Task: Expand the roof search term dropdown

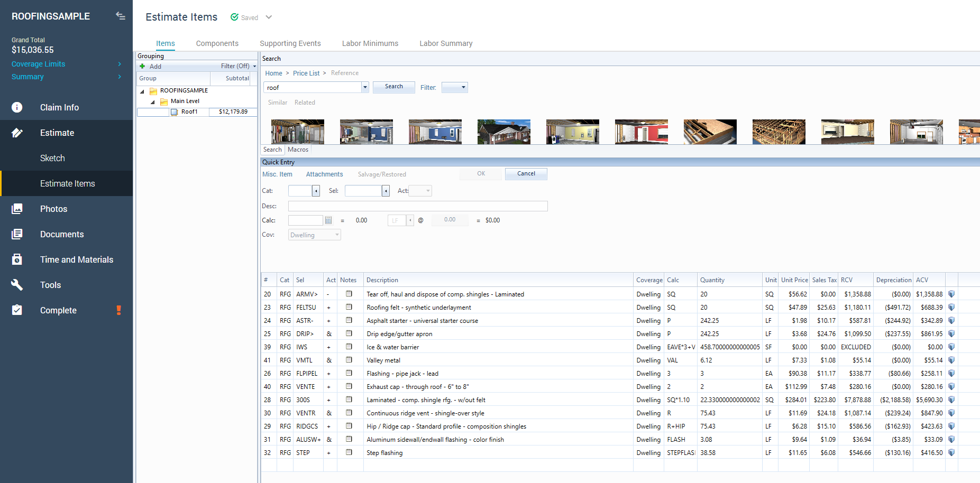Action: 365,88
